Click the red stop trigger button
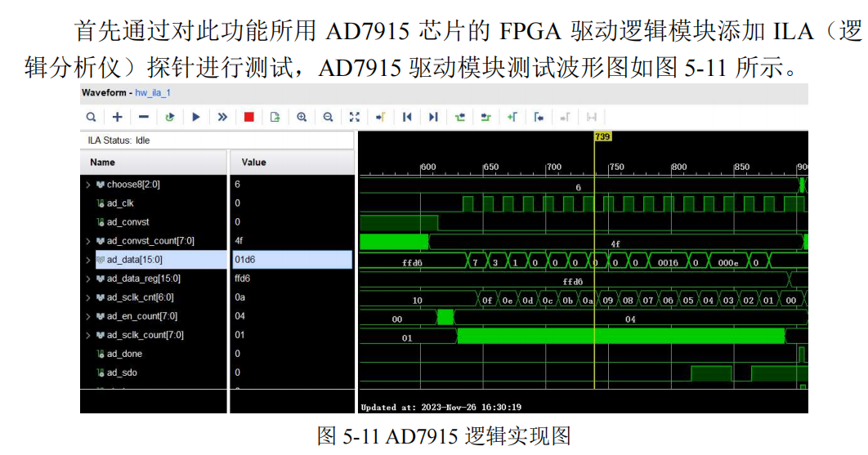The image size is (868, 455). [x=248, y=117]
